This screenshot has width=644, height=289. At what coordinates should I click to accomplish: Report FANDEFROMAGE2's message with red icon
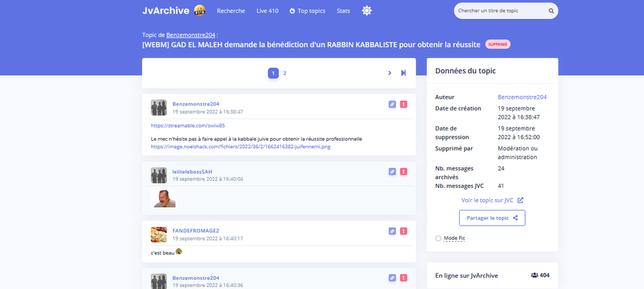click(x=404, y=231)
